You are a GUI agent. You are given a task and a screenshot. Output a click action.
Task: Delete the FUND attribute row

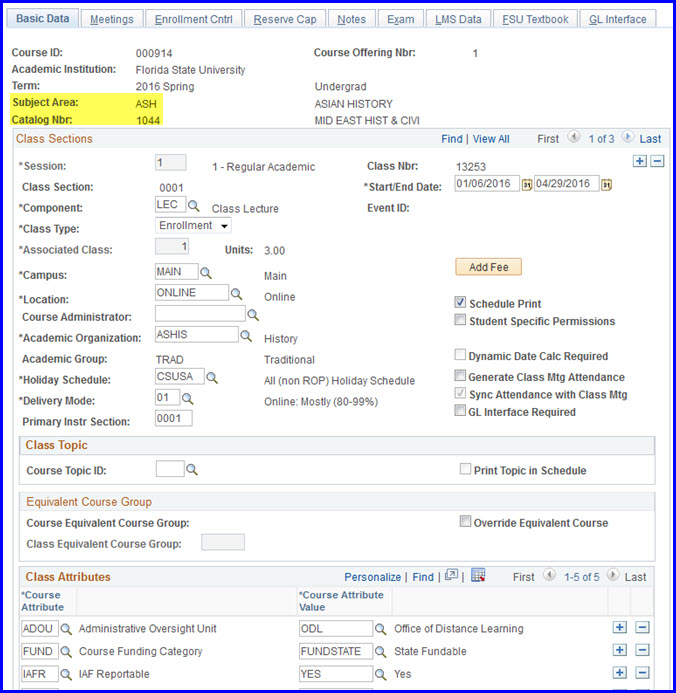642,650
